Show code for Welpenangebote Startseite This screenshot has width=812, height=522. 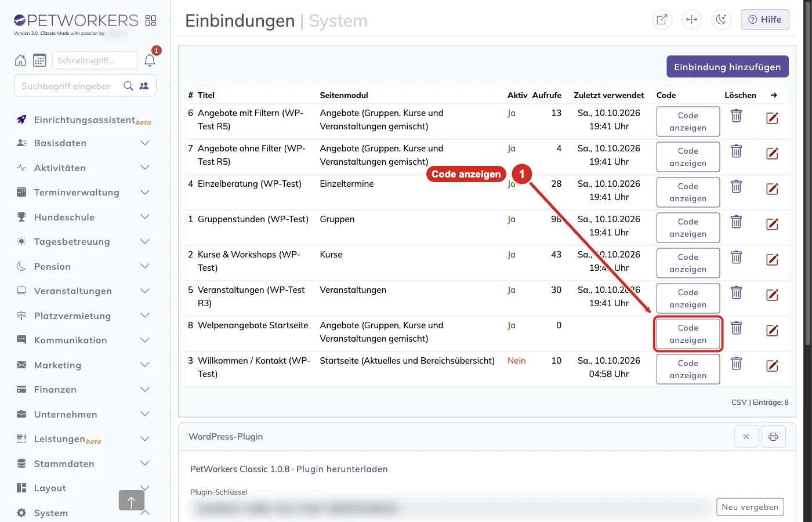688,334
